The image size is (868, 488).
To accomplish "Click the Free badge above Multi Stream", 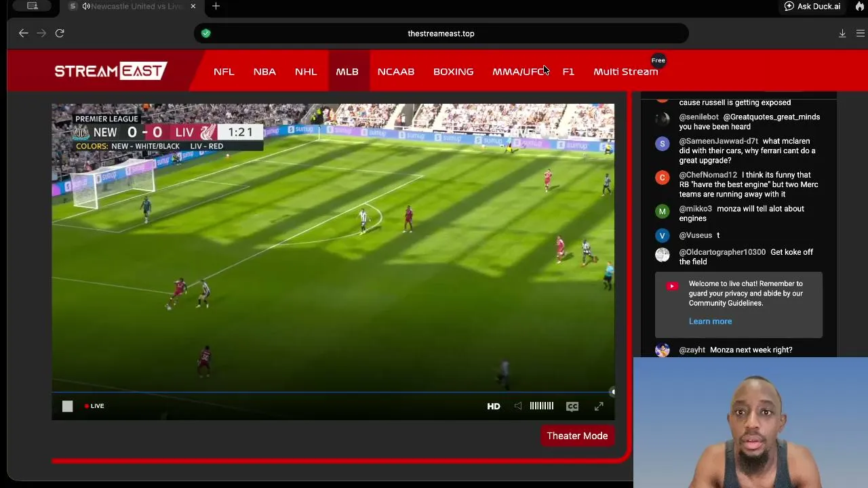I will [658, 60].
